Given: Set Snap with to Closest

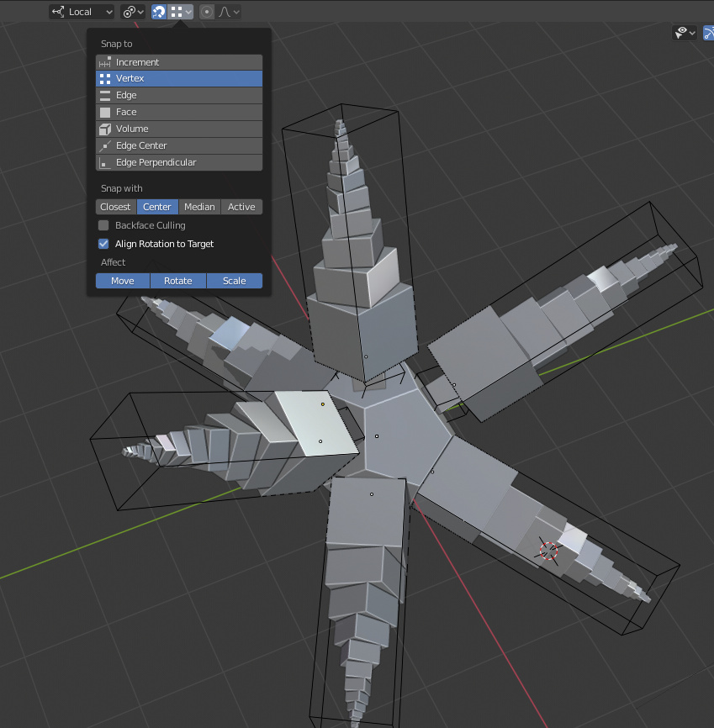Looking at the screenshot, I should click(x=116, y=207).
